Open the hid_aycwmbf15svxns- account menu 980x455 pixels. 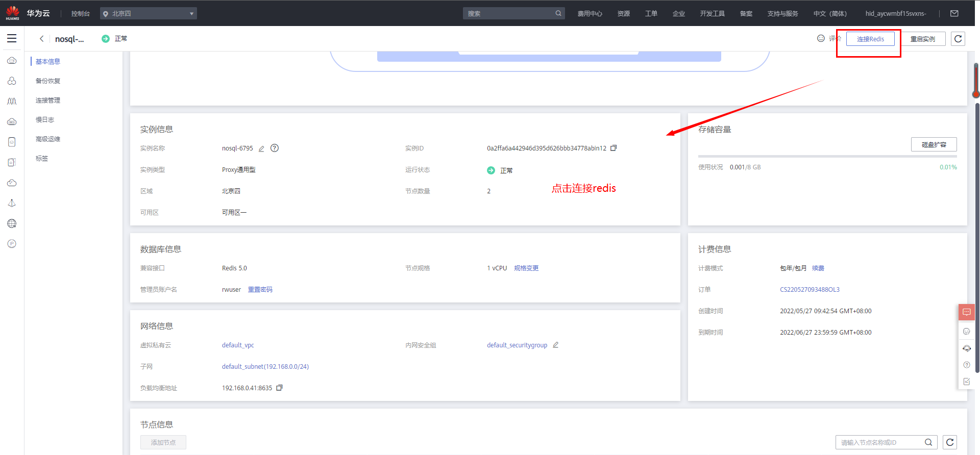pos(896,13)
